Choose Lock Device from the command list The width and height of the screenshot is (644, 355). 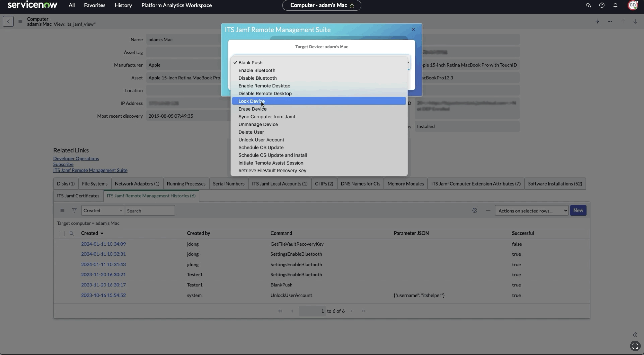click(x=319, y=101)
